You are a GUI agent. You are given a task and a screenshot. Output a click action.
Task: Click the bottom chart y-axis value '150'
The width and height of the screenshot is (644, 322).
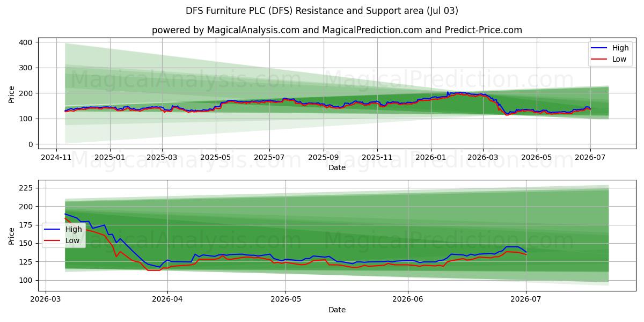(x=25, y=243)
